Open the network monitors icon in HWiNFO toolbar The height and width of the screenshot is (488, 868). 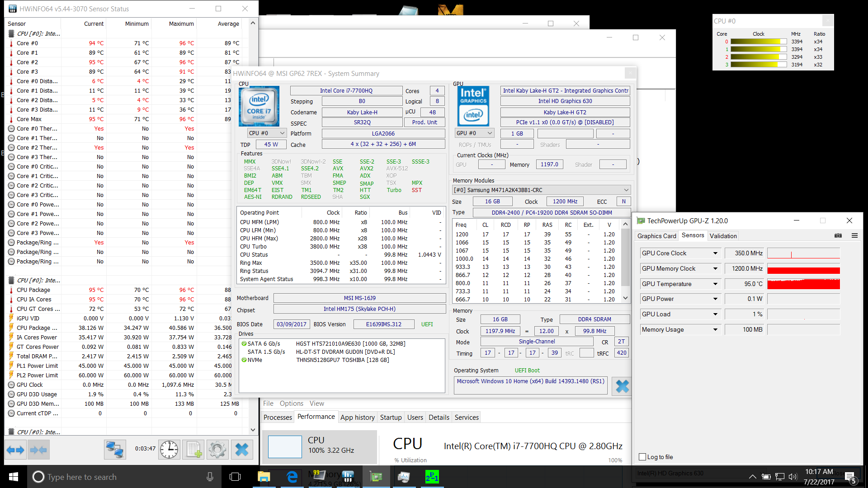point(115,450)
